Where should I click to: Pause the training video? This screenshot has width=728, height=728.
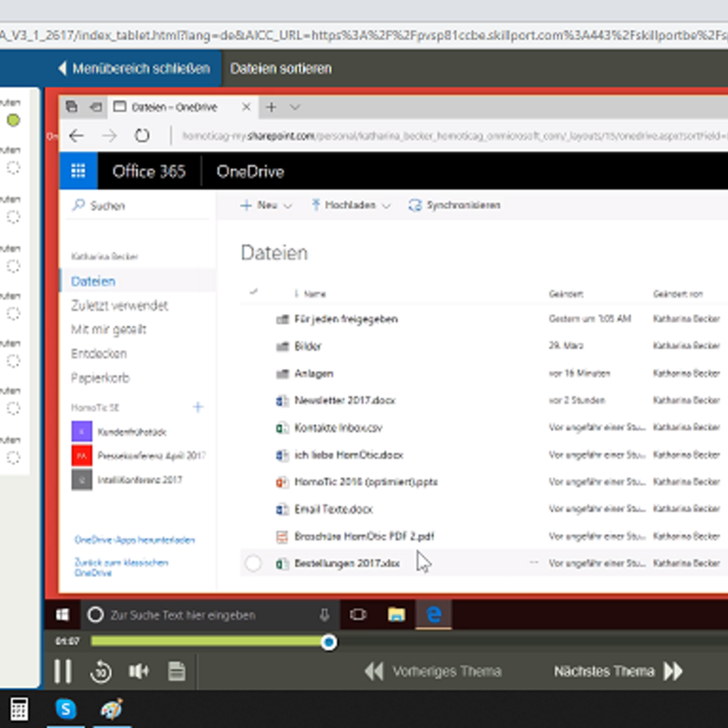tap(62, 671)
